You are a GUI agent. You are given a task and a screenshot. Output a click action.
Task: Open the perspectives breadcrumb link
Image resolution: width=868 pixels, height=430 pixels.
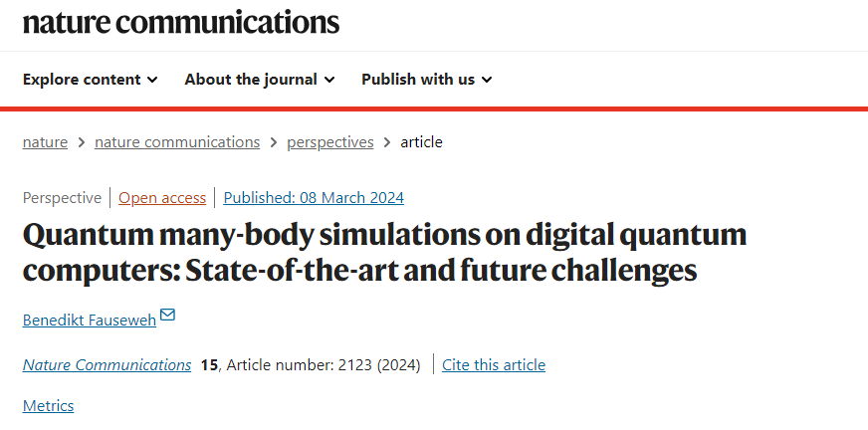pos(329,142)
